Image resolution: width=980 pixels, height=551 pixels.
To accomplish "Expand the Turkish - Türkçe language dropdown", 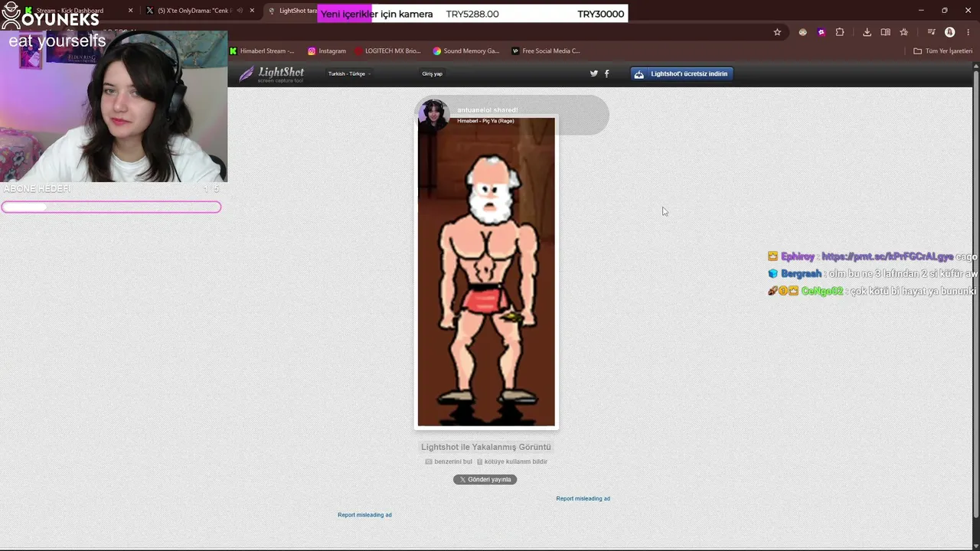I will tap(349, 73).
